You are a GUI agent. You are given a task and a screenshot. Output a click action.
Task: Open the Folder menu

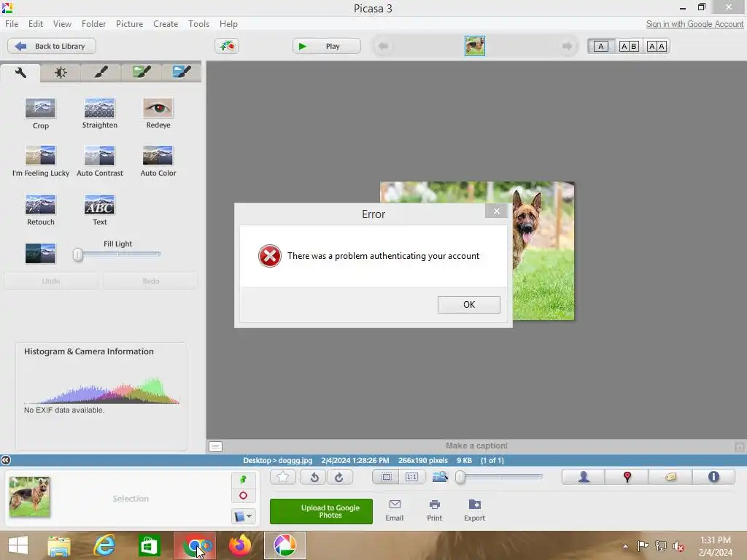coord(93,24)
